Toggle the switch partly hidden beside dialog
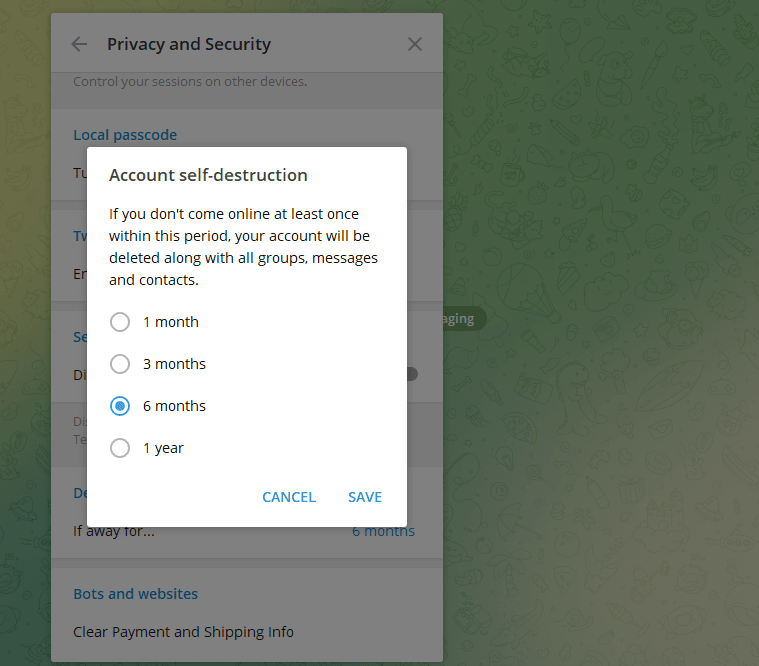This screenshot has width=759, height=666. [412, 374]
